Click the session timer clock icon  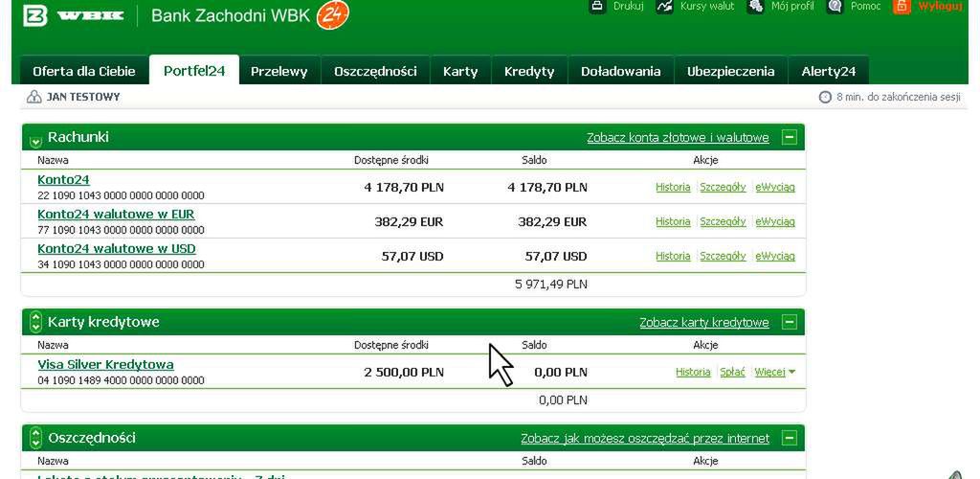(x=825, y=97)
